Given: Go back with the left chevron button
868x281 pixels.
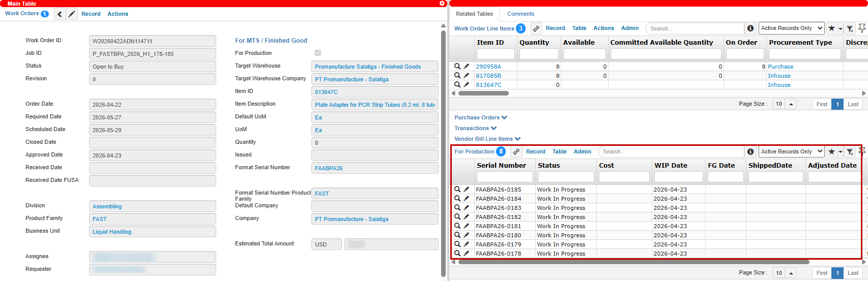Looking at the screenshot, I should click(x=60, y=14).
